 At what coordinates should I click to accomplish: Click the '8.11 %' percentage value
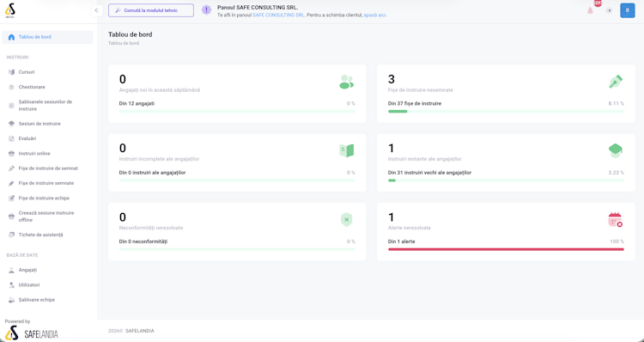616,104
